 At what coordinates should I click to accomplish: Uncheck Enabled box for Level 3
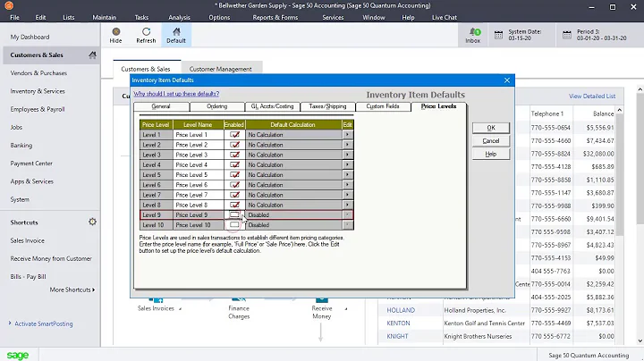[x=234, y=155]
